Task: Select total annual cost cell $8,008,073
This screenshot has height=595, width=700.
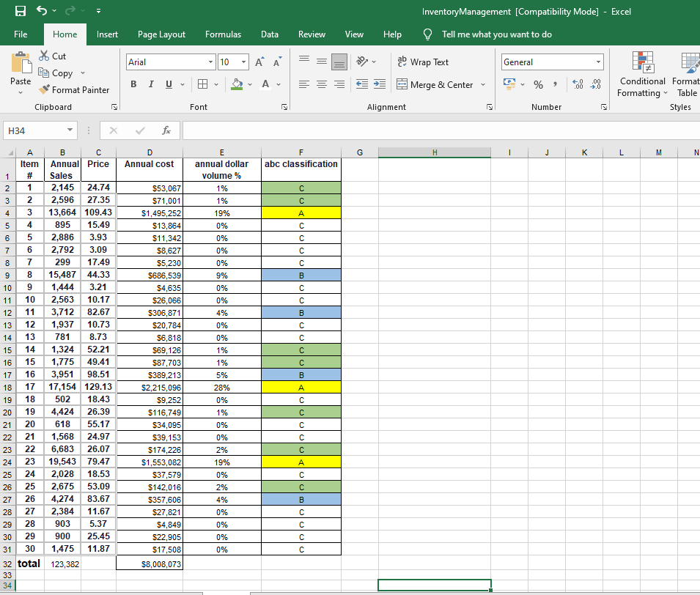Action: tap(150, 563)
